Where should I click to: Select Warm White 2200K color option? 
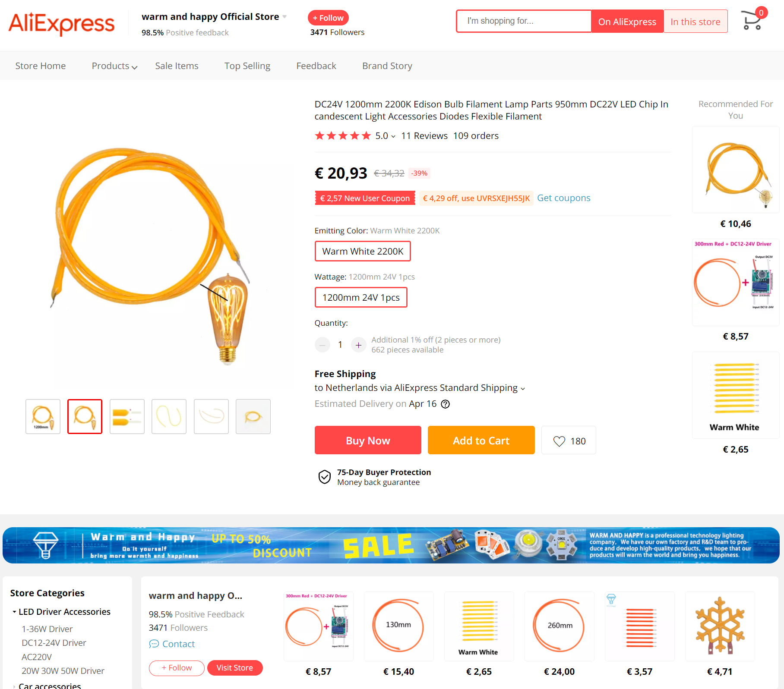pos(363,251)
